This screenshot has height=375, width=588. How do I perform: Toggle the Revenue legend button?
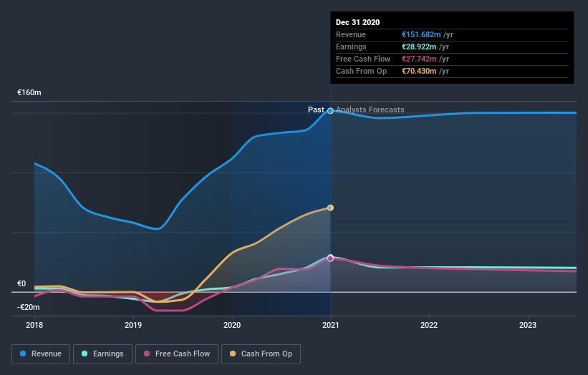point(41,354)
